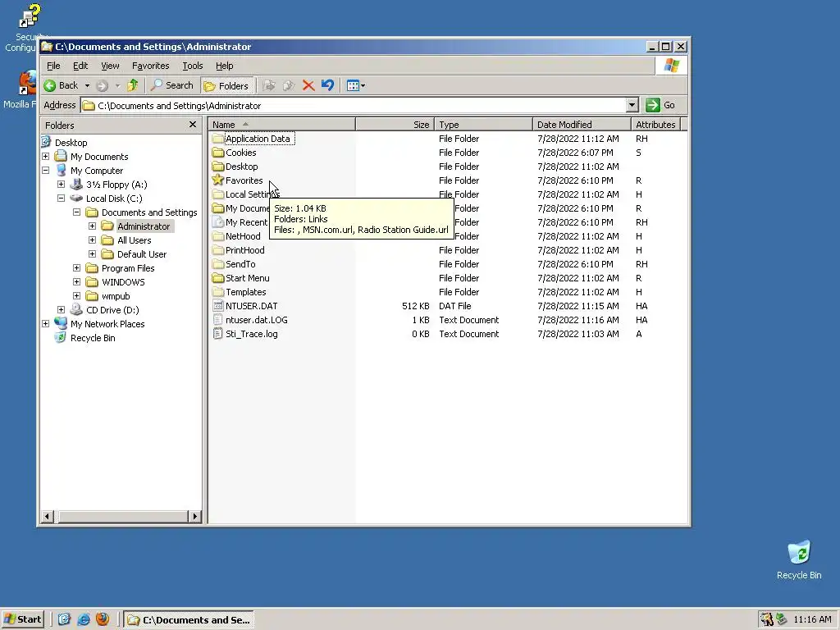Select WINDOWS folder in tree
840x630 pixels.
tap(123, 282)
